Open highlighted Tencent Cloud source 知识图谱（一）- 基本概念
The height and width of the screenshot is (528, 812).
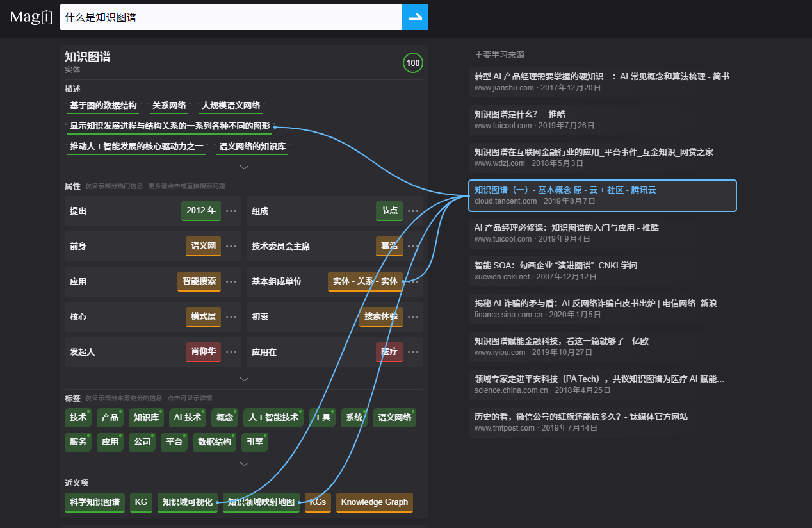(603, 195)
